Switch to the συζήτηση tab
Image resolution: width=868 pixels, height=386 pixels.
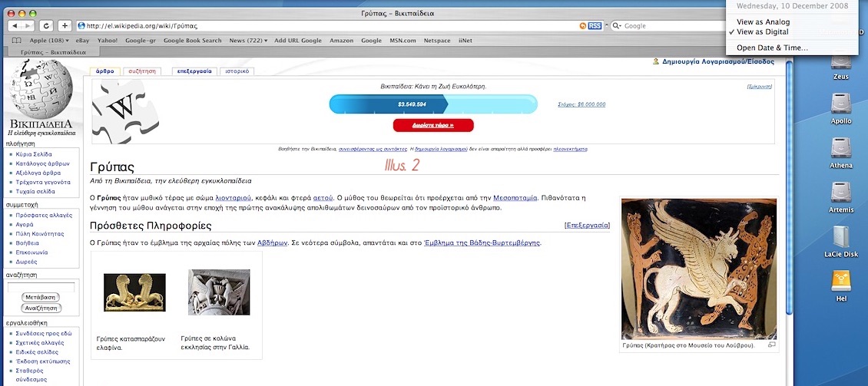pos(142,71)
